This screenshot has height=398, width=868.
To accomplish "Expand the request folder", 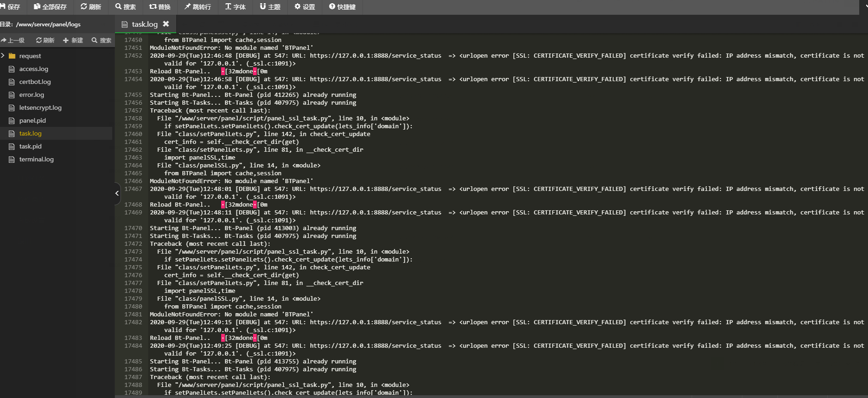I will (x=3, y=56).
